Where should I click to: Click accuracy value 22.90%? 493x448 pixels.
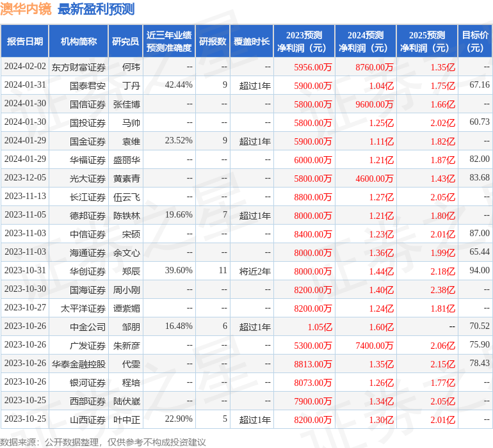click(179, 419)
